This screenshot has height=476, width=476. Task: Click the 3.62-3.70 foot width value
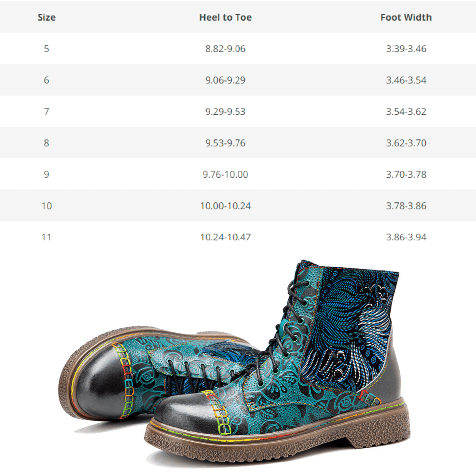tap(406, 143)
